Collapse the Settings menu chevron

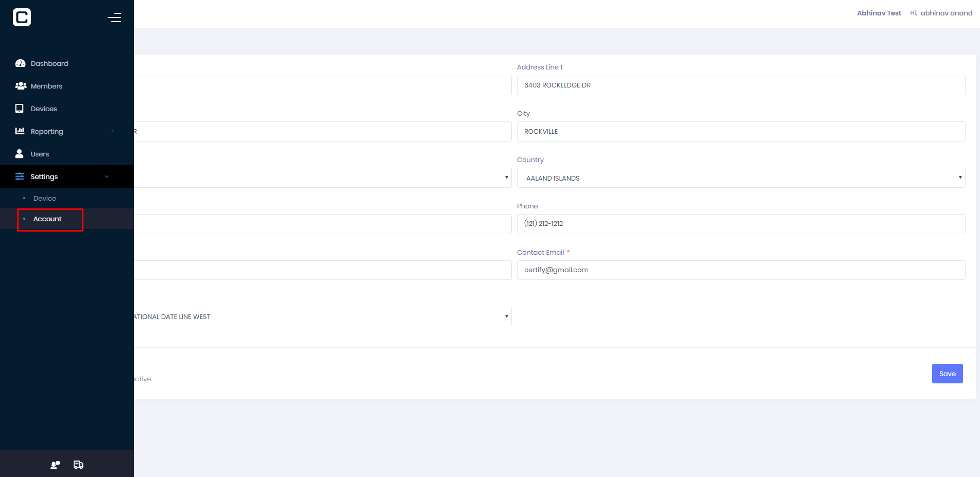tap(107, 176)
